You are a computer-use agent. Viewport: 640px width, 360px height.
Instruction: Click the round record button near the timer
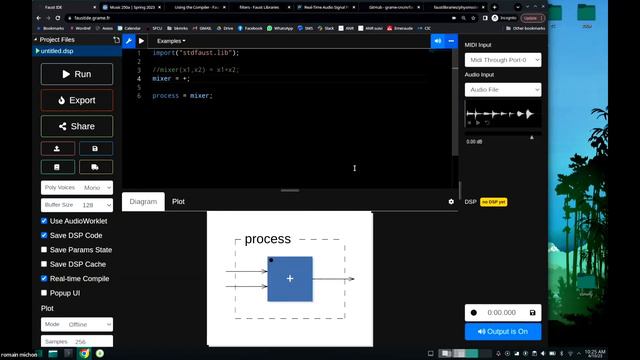(x=473, y=313)
